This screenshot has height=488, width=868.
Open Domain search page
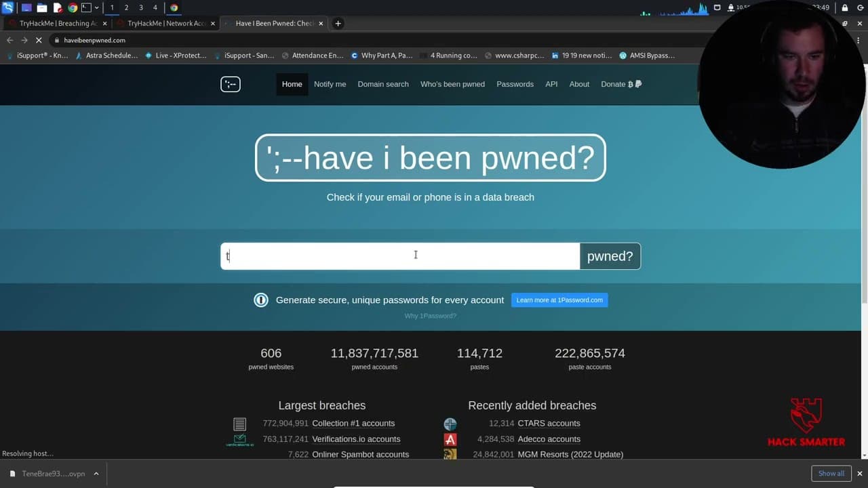click(383, 84)
